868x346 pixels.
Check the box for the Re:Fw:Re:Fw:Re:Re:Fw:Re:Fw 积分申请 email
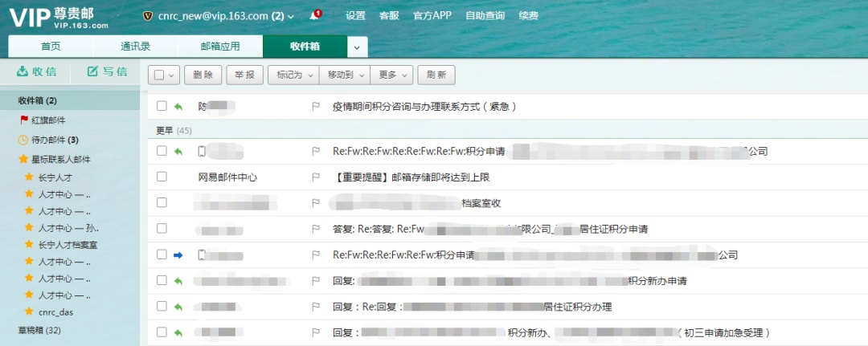[x=162, y=150]
